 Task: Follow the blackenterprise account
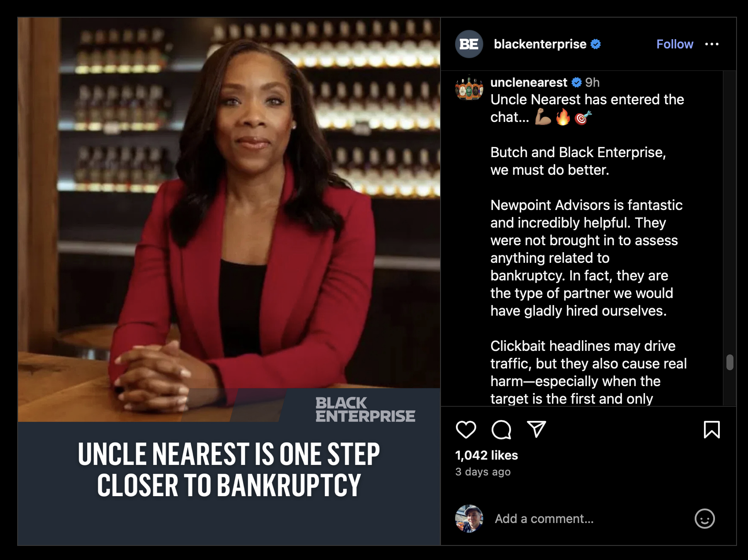pyautogui.click(x=674, y=44)
